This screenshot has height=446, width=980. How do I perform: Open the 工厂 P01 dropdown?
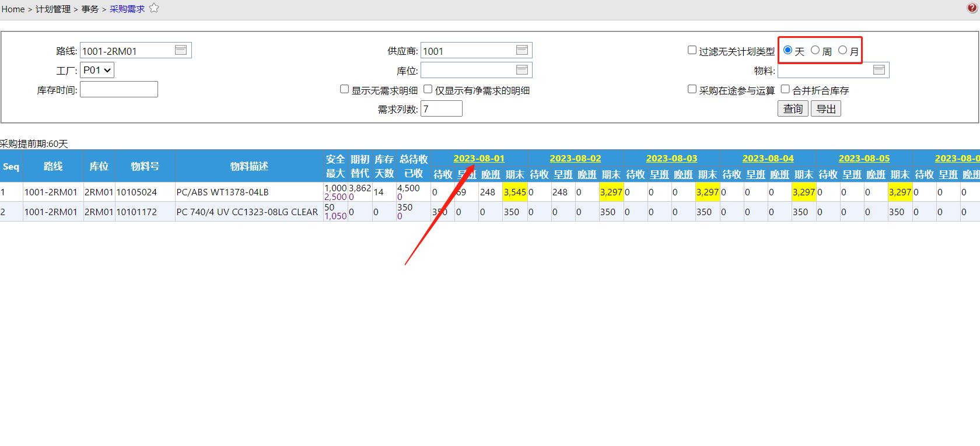pyautogui.click(x=97, y=70)
